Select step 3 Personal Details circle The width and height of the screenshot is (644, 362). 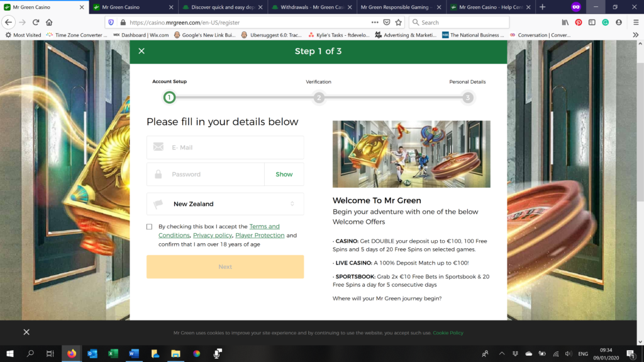(x=467, y=97)
